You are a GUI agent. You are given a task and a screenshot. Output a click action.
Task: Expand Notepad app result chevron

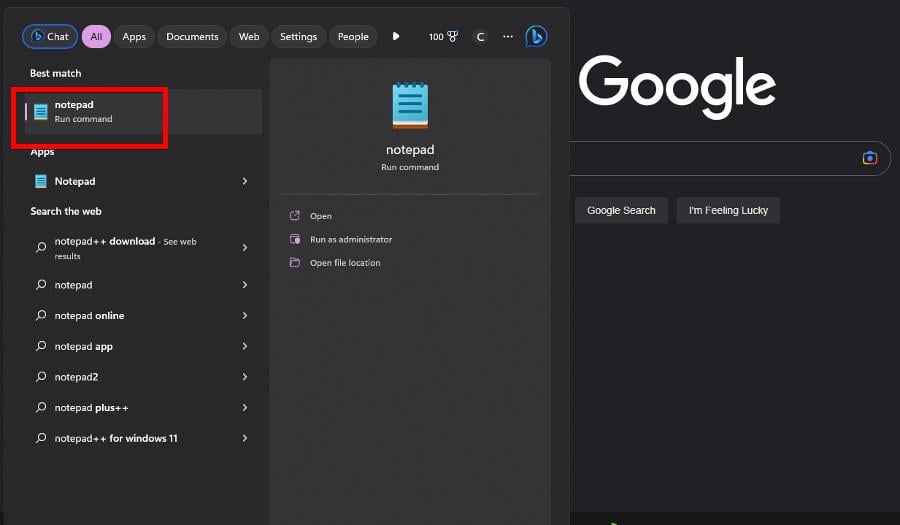point(245,181)
